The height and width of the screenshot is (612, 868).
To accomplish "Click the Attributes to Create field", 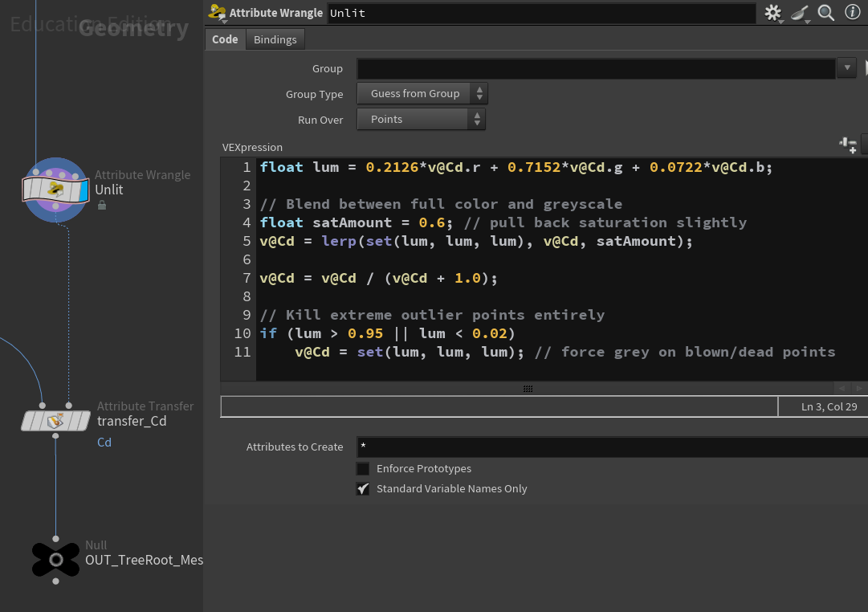I will (610, 447).
